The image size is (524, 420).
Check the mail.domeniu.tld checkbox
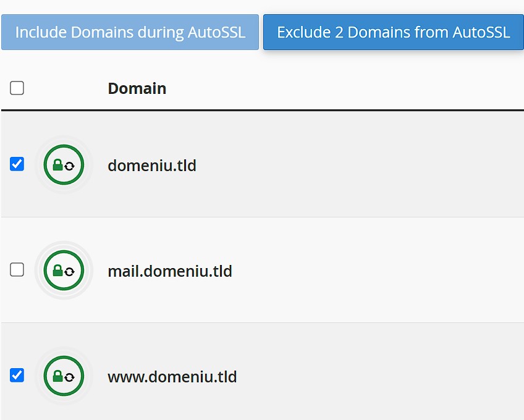(17, 270)
